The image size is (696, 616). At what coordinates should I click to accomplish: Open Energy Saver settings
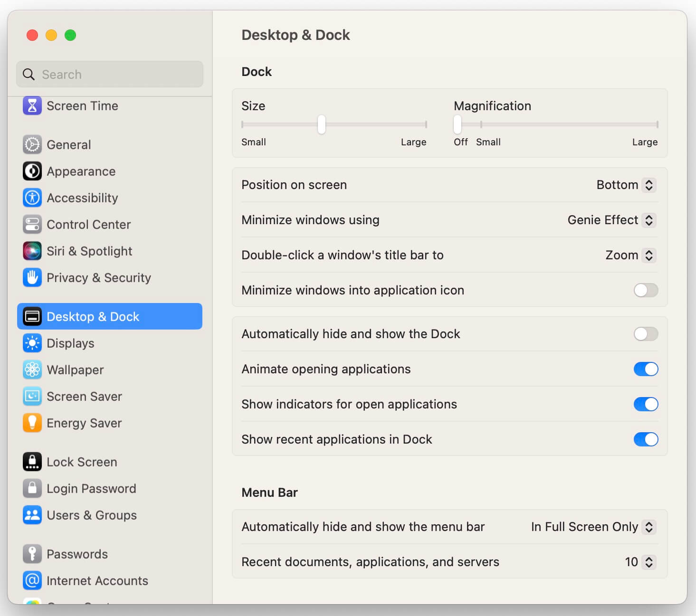(32, 423)
